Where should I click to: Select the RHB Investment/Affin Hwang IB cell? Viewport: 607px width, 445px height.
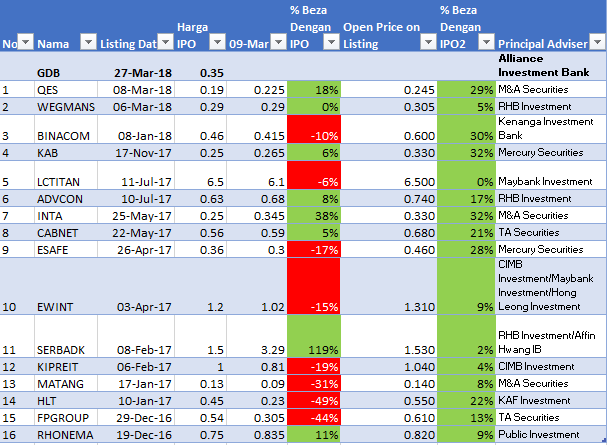click(x=551, y=336)
